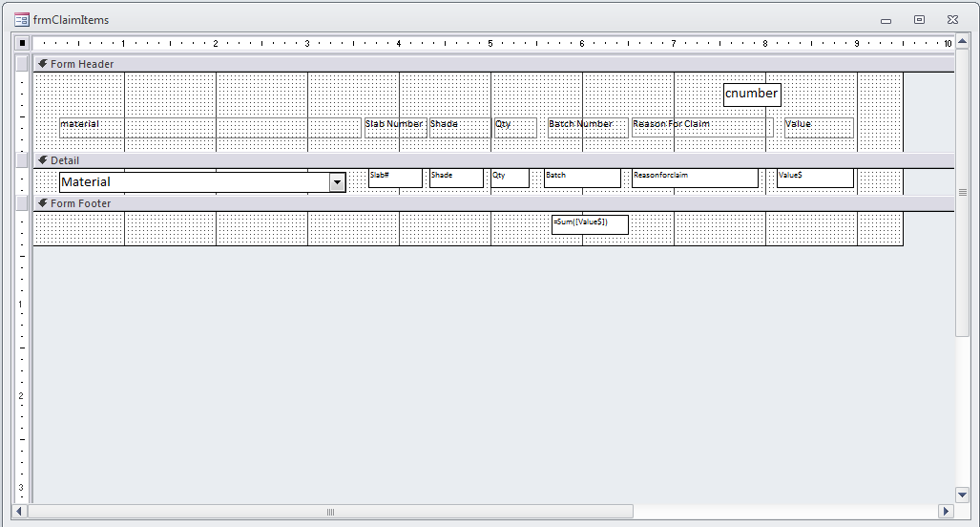Select the Form Footer section bar
Screen dimensions: 980x527
coord(493,203)
